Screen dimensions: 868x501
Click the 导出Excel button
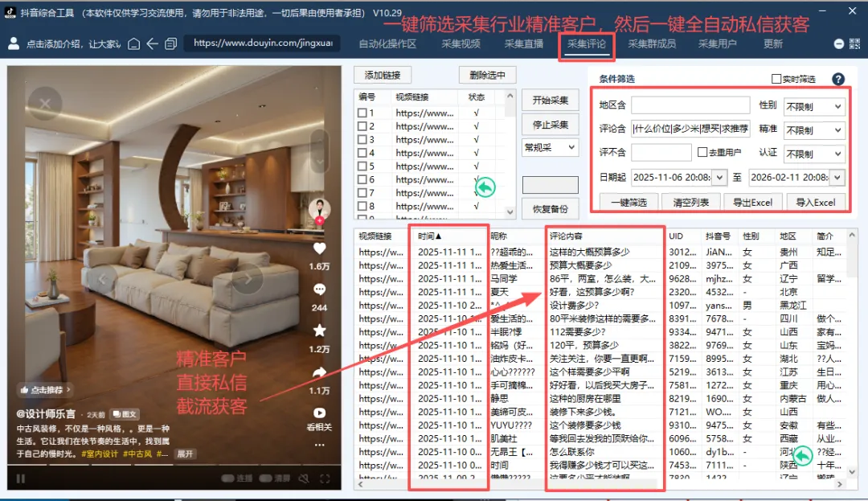pos(752,202)
